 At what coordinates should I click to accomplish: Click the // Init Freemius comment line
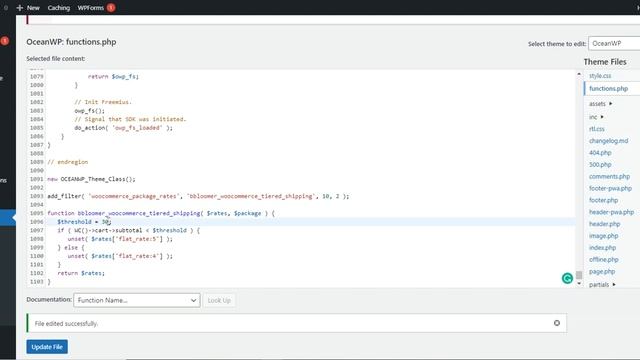(103, 102)
